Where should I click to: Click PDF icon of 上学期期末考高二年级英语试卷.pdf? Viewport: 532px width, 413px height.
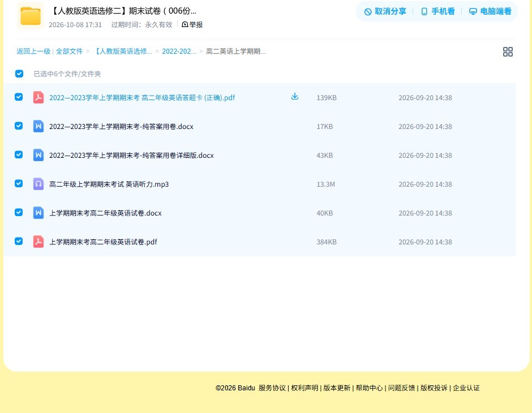[38, 242]
